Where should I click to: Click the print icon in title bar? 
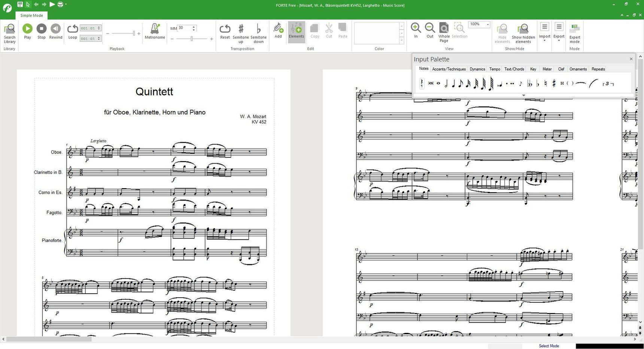(60, 4)
